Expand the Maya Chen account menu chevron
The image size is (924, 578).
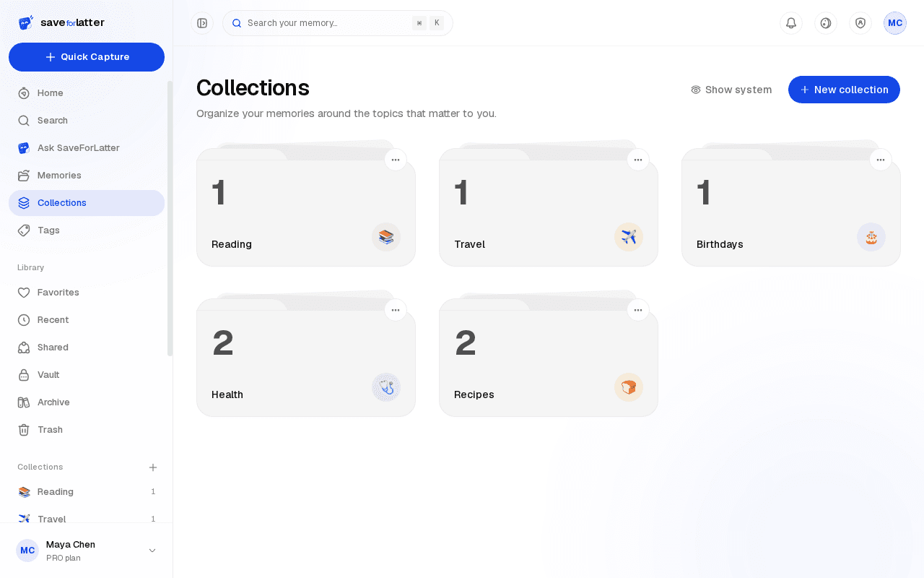(152, 551)
